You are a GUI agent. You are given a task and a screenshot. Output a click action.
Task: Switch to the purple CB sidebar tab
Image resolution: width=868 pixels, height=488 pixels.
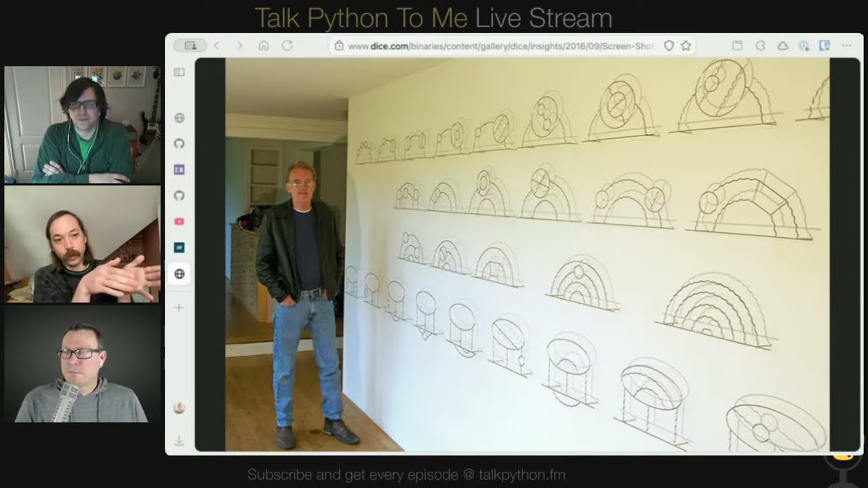[x=179, y=169]
